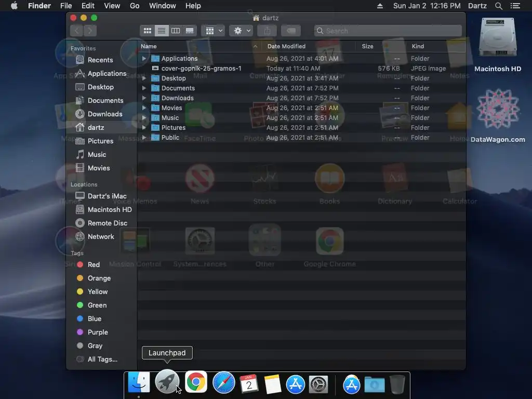
Task: Click the Finder search field
Action: 388,31
